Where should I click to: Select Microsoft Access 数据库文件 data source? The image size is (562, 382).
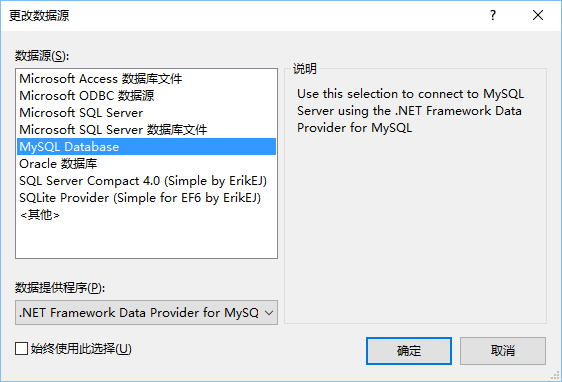[x=147, y=78]
